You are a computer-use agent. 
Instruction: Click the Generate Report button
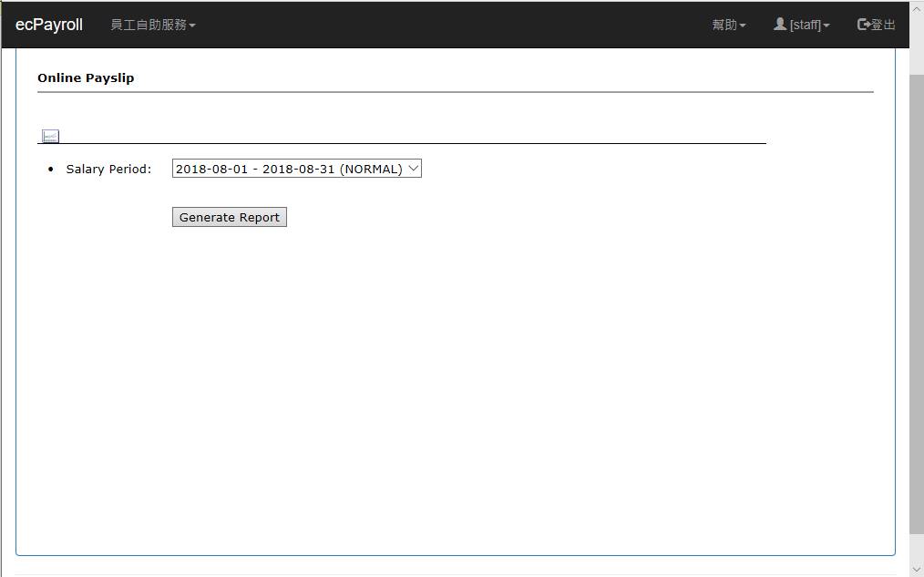click(230, 217)
